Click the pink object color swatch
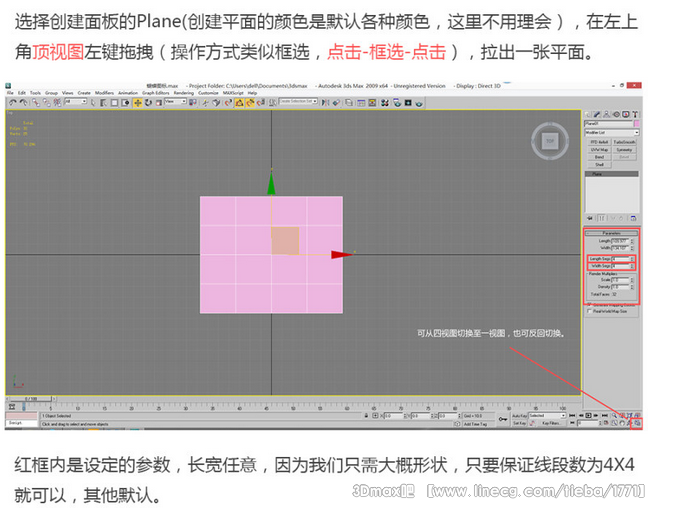The height and width of the screenshot is (508, 674). [637, 124]
